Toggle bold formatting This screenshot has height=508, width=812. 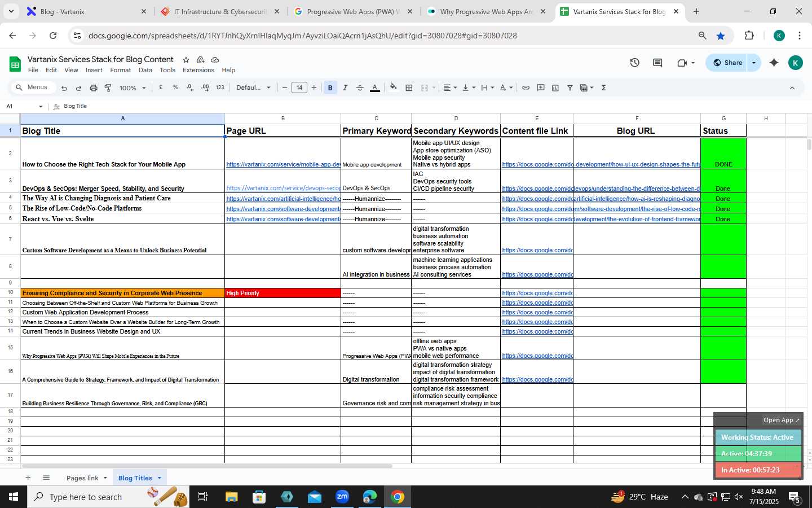click(x=330, y=87)
